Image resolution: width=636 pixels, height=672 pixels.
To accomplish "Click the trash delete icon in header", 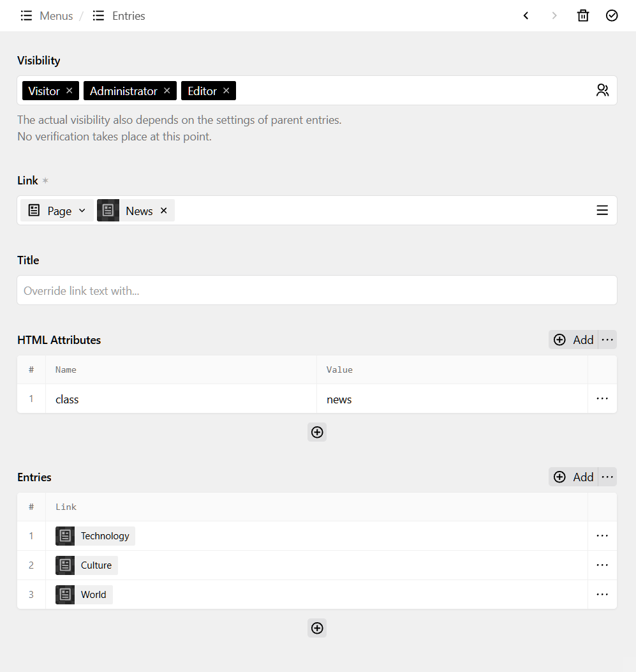I will click(x=583, y=16).
